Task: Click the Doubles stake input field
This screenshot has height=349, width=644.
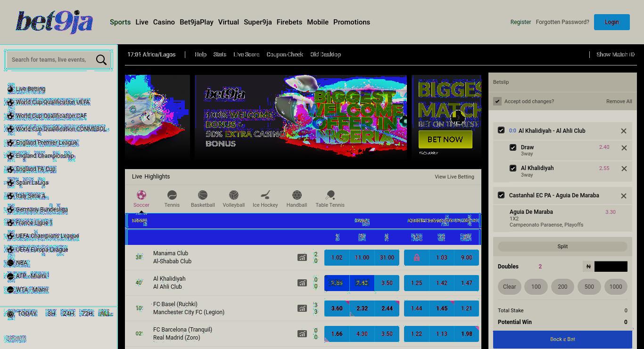Action: [611, 267]
